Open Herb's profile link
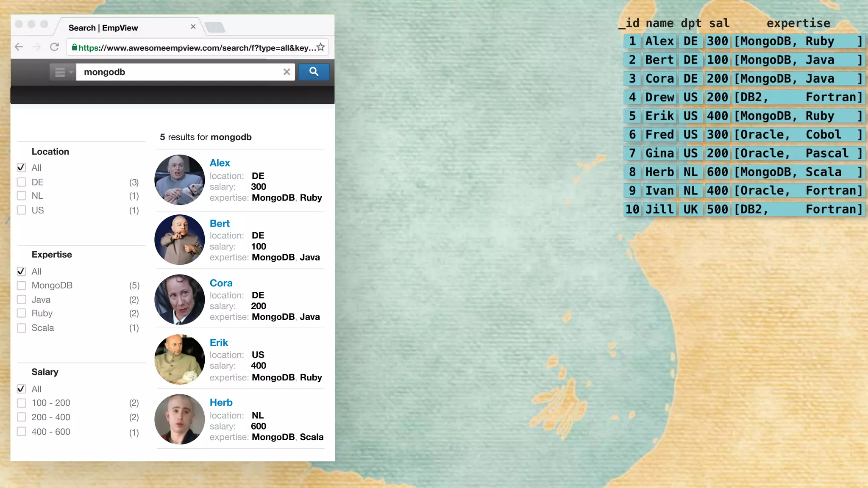This screenshot has height=488, width=868. pyautogui.click(x=221, y=402)
